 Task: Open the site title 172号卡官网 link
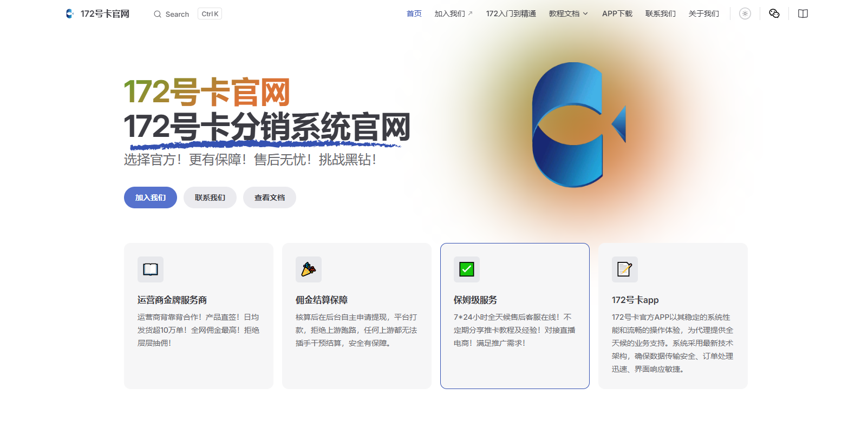tap(105, 14)
